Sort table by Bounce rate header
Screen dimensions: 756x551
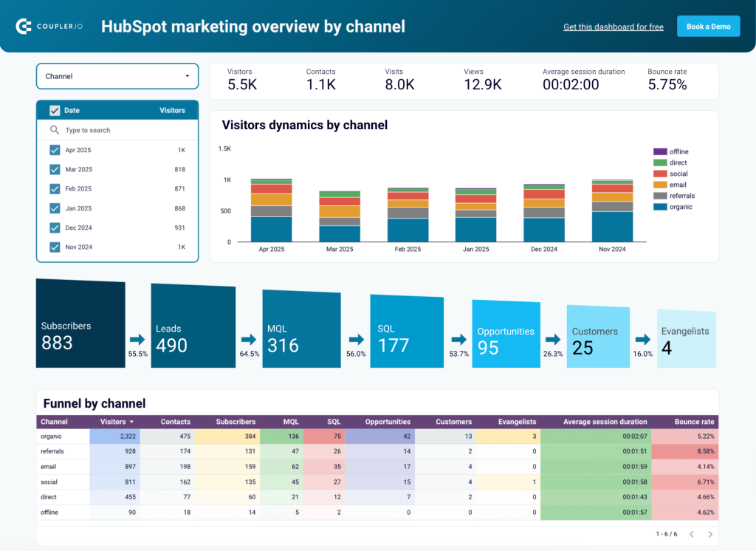click(694, 422)
